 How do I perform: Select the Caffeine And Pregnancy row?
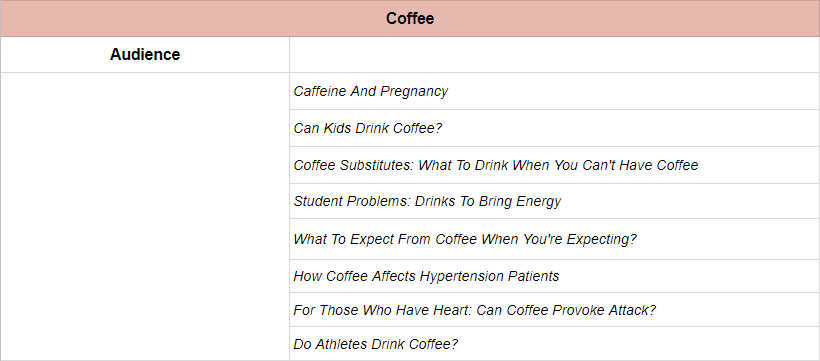point(554,91)
